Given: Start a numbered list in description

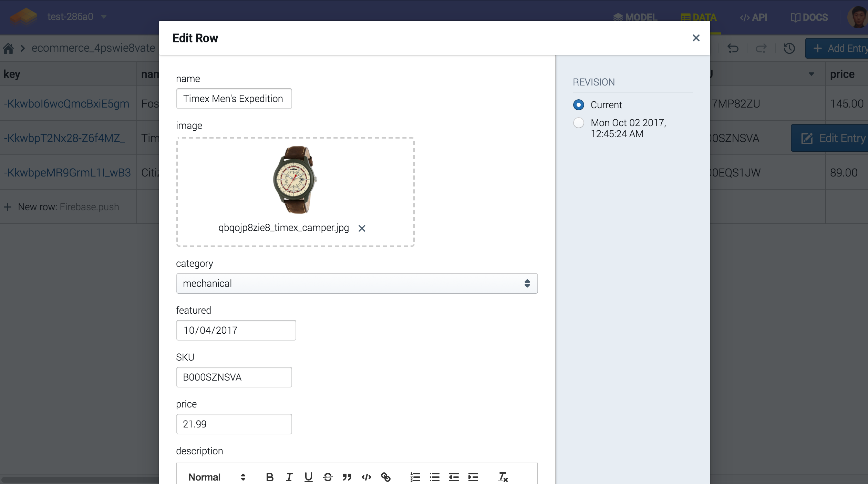Looking at the screenshot, I should click(415, 477).
